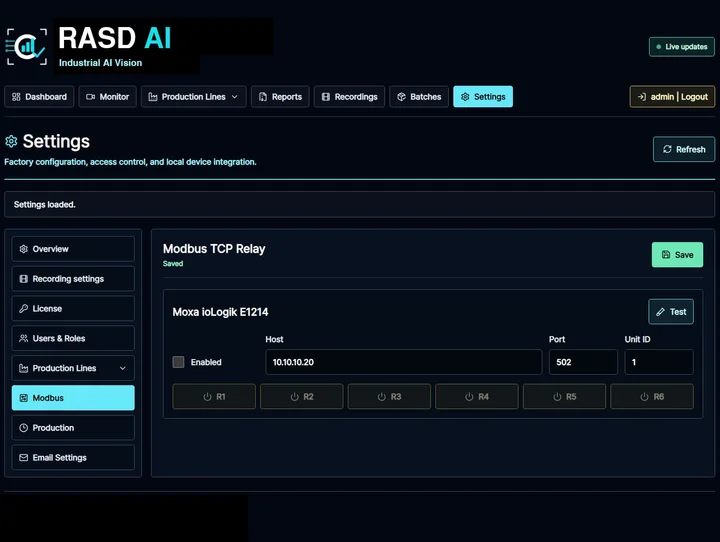Click the Unit ID field

659,362
